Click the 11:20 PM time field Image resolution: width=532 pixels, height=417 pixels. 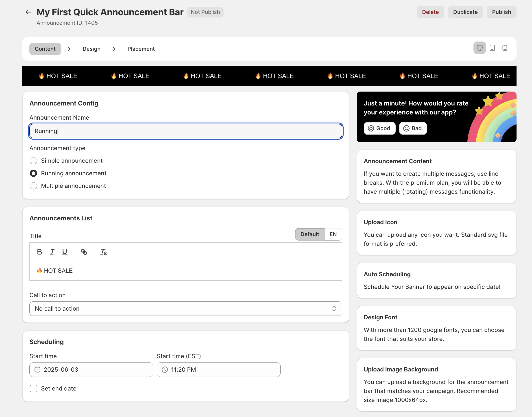click(x=218, y=369)
